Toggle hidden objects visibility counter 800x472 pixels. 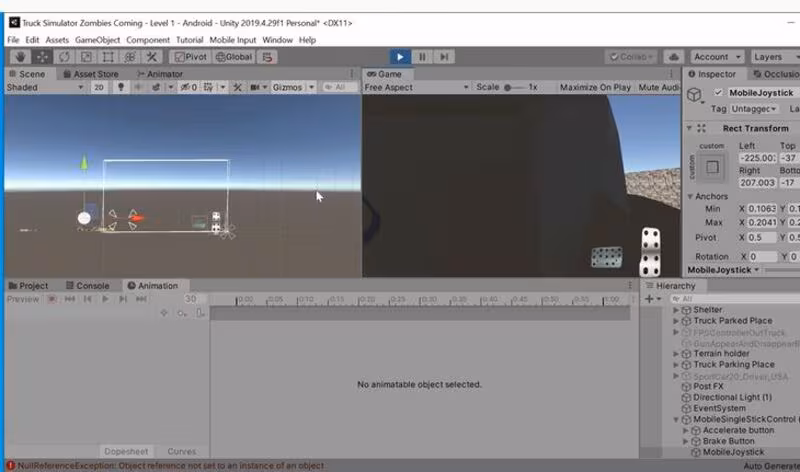point(189,87)
